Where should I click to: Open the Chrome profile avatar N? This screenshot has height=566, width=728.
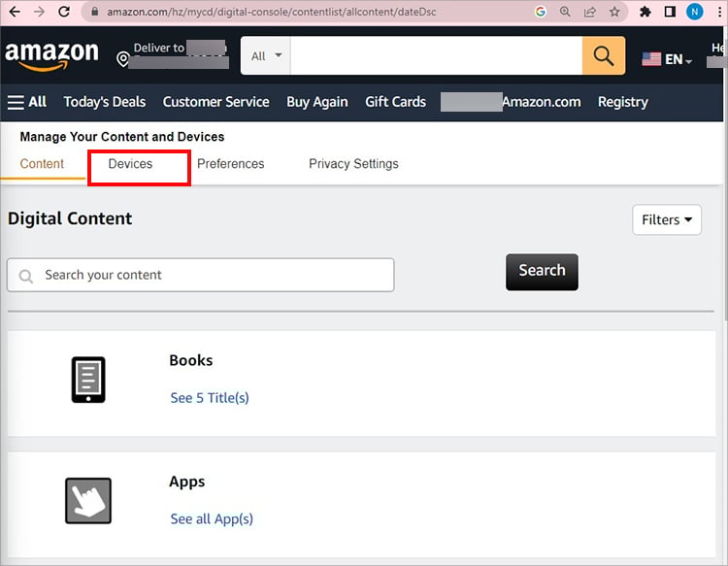click(x=695, y=12)
